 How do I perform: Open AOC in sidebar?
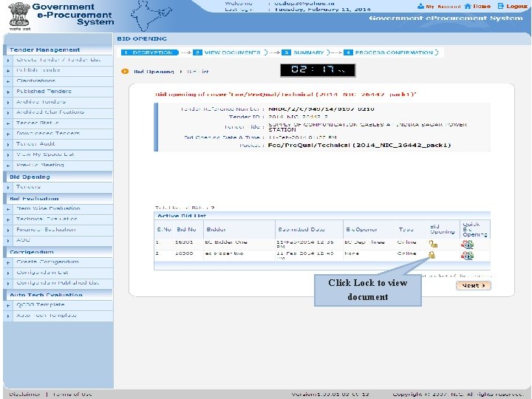pos(23,240)
